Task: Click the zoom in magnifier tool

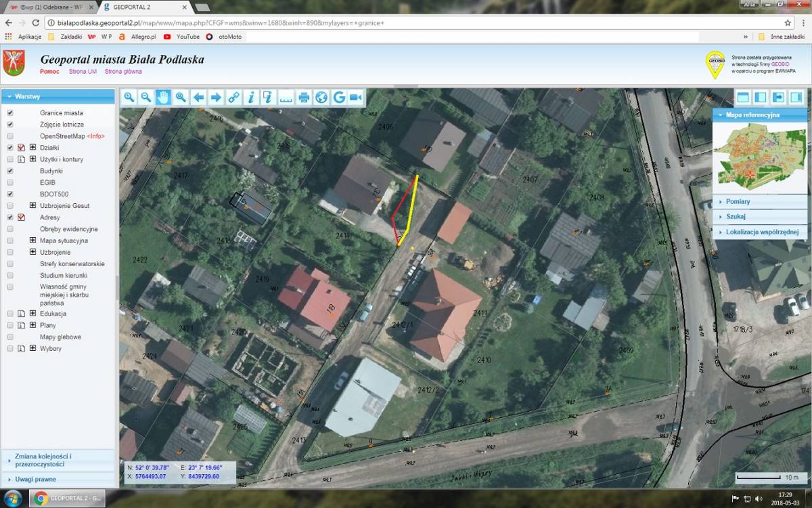Action: [129, 97]
